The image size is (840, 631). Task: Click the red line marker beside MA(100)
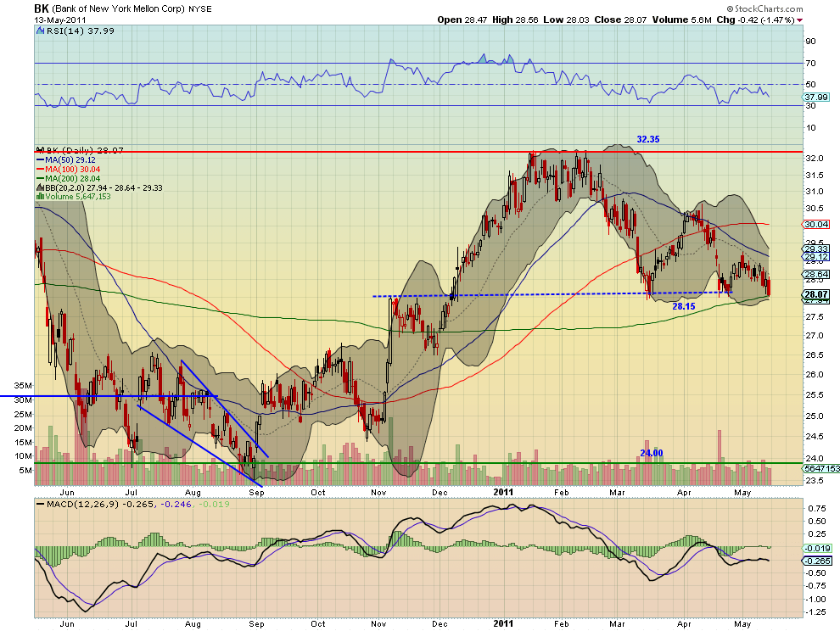tap(40, 170)
